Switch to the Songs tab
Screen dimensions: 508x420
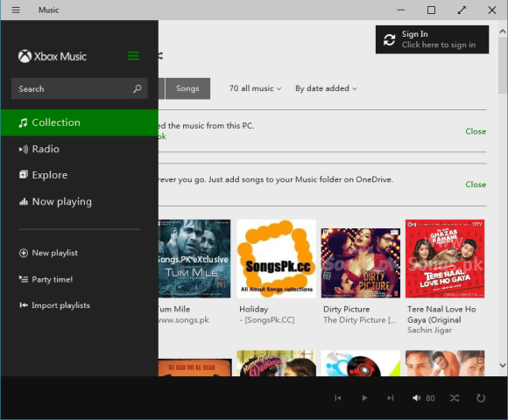[187, 88]
